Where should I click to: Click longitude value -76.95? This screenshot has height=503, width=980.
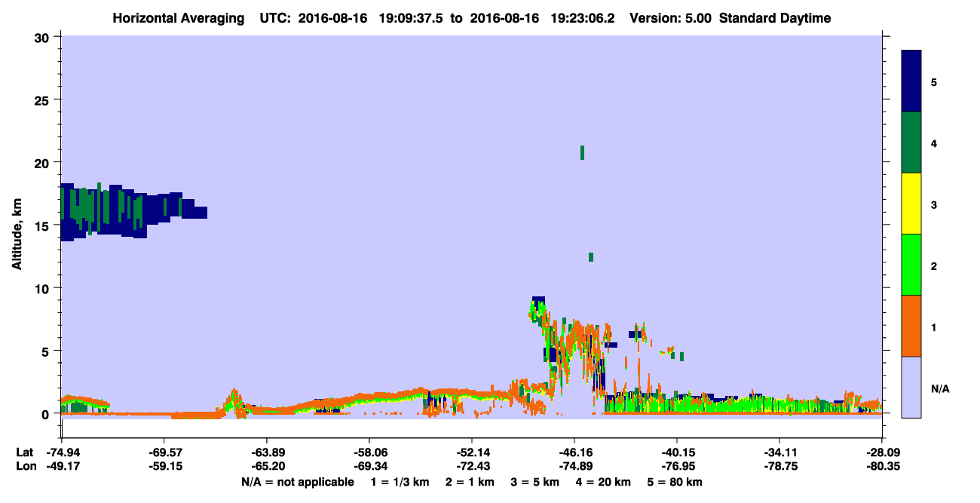click(x=676, y=467)
